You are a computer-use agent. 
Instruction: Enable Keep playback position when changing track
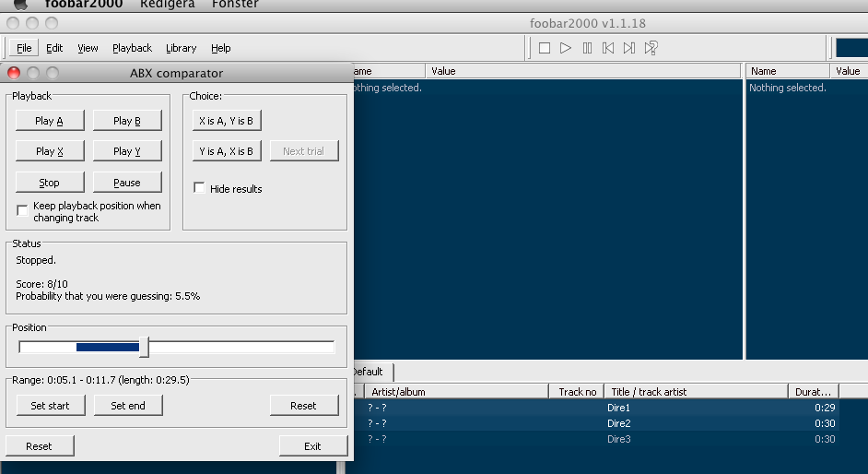pyautogui.click(x=22, y=210)
